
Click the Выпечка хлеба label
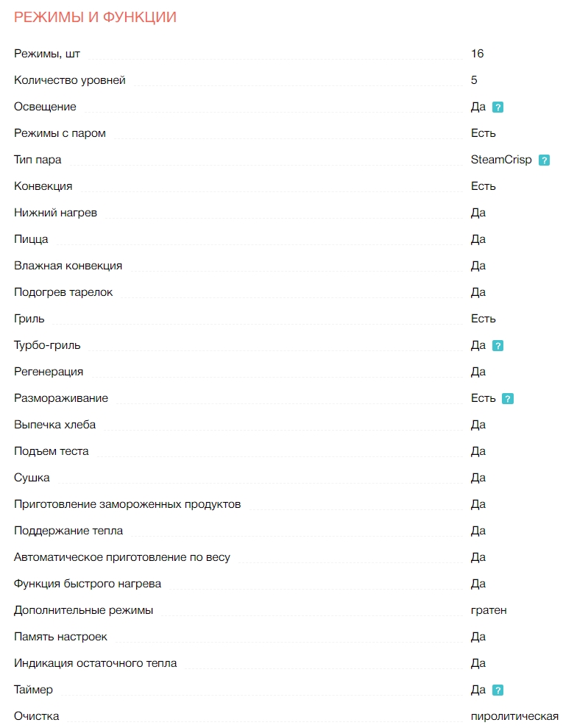pyautogui.click(x=55, y=425)
